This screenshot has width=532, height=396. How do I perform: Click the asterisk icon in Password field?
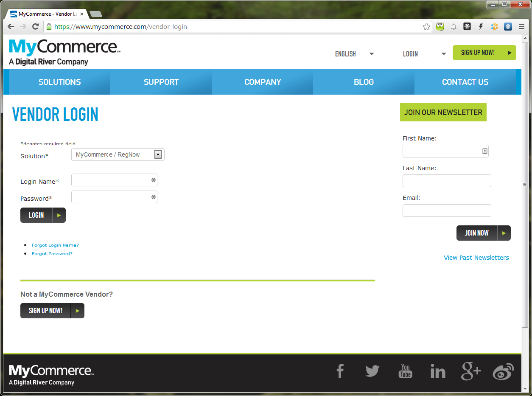[154, 197]
